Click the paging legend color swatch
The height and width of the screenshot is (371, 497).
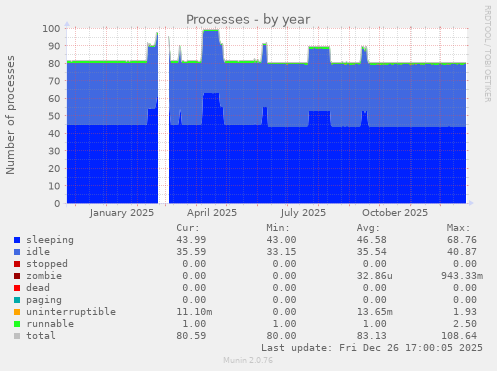point(17,300)
